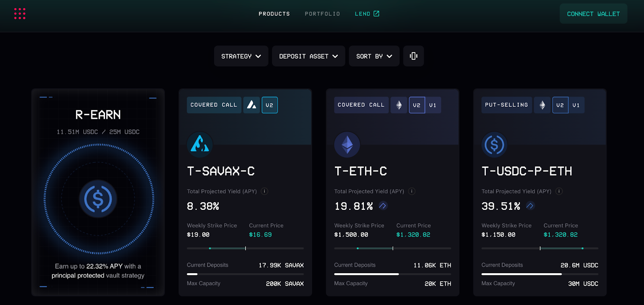Click the USDC coin logo on T-USDC-P-ETH
This screenshot has height=305, width=644.
(494, 144)
